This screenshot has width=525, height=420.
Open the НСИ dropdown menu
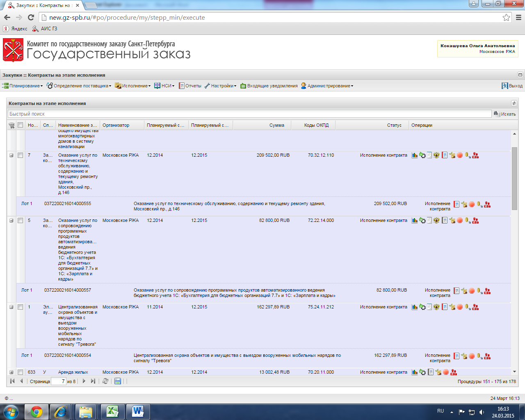click(x=164, y=86)
